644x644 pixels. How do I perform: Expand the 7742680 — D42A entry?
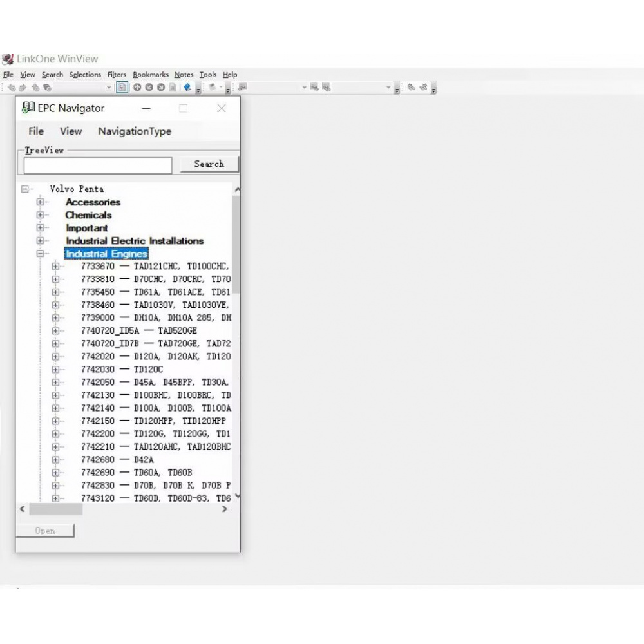coord(55,460)
